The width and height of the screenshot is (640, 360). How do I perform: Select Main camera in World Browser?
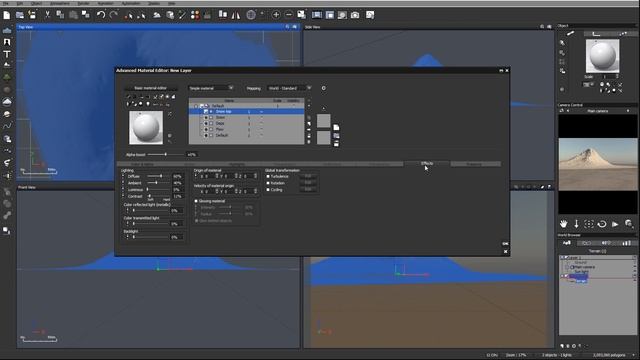584,267
